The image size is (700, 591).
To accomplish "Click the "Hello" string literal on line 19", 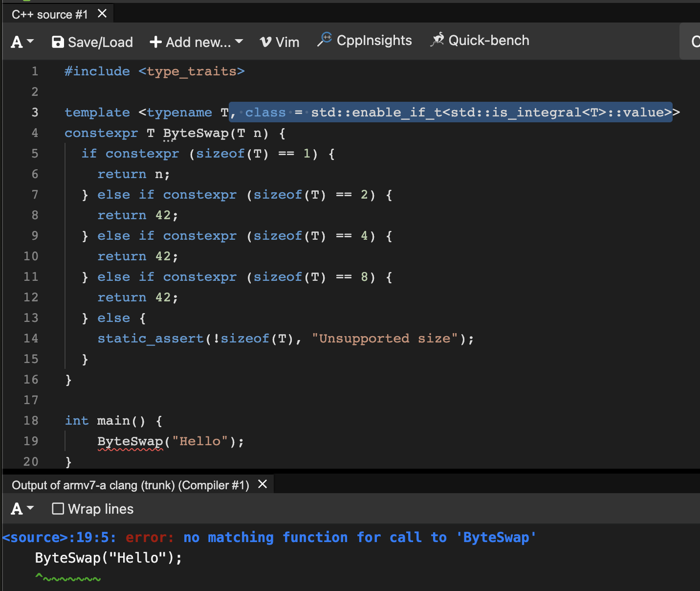I will click(200, 441).
